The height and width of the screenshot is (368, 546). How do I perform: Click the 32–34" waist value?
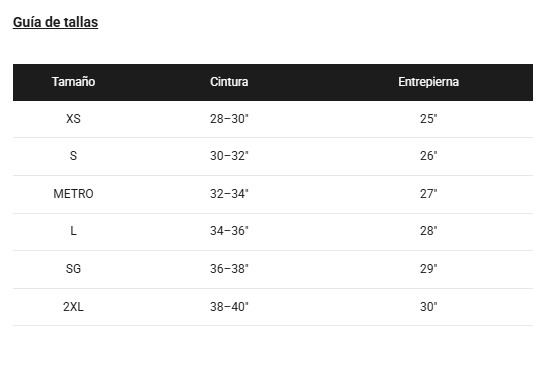(x=229, y=194)
